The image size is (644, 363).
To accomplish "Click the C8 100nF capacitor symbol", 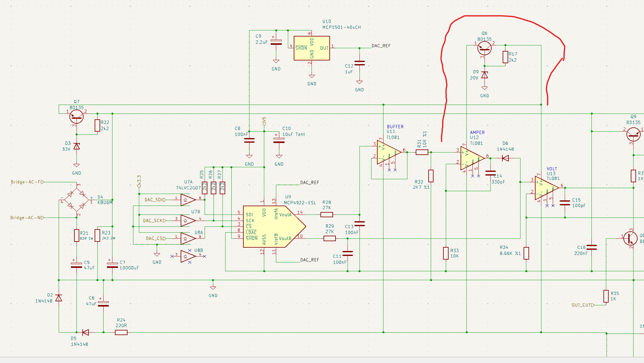I will pos(249,140).
